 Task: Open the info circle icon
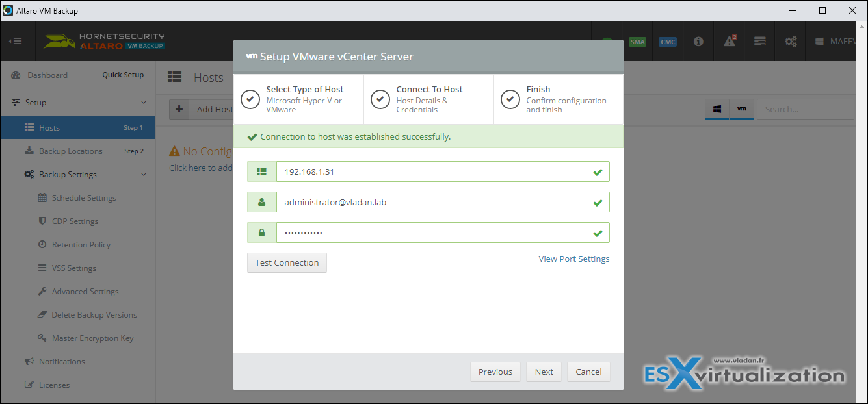(x=698, y=41)
